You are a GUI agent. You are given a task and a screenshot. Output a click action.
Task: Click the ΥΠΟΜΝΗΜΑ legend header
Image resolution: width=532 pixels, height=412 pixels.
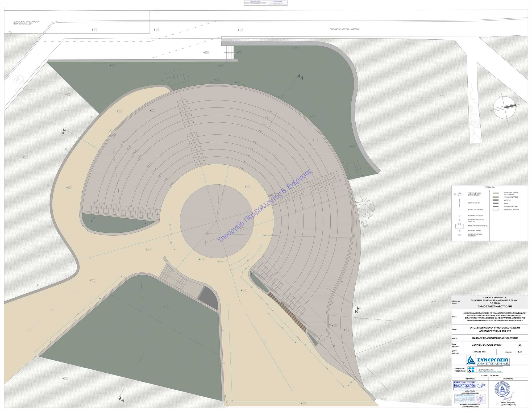pos(489,187)
